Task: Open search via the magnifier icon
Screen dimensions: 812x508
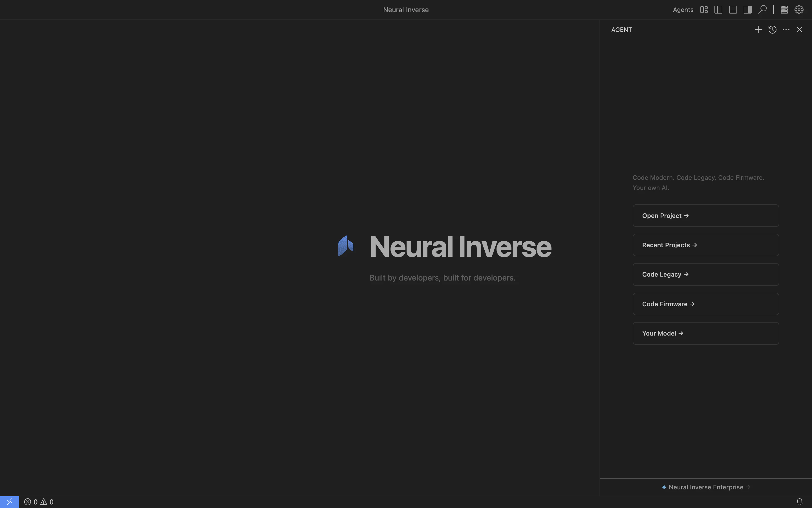Action: coord(762,10)
